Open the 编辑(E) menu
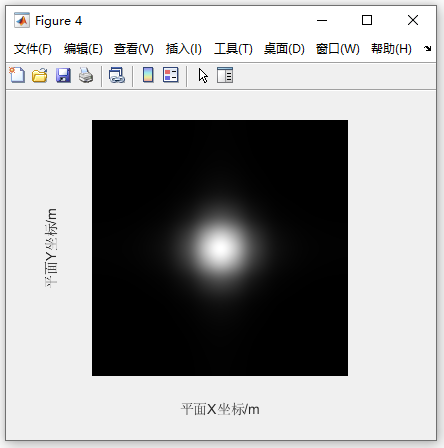444x448 pixels. tap(83, 49)
